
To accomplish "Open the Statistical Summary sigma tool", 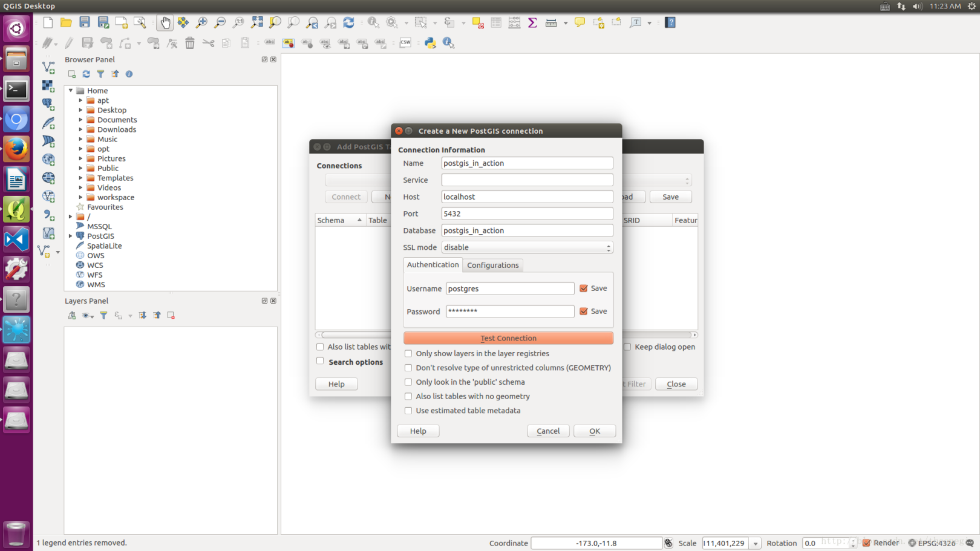I will [532, 23].
